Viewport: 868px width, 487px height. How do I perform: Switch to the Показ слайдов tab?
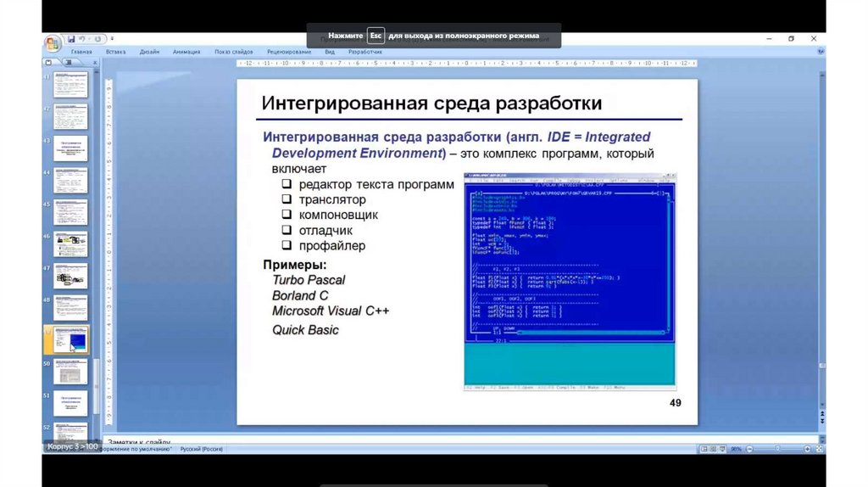click(x=233, y=52)
